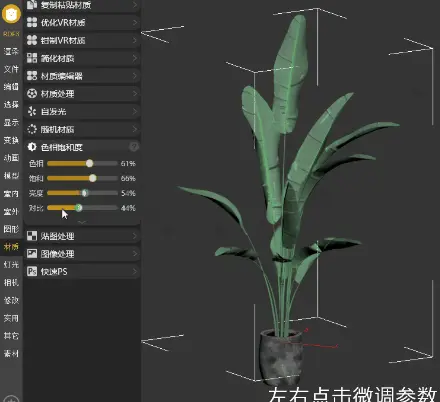This screenshot has height=402, width=440.
Task: Switch to the 实用 sidebar tab
Action: pyautogui.click(x=11, y=318)
